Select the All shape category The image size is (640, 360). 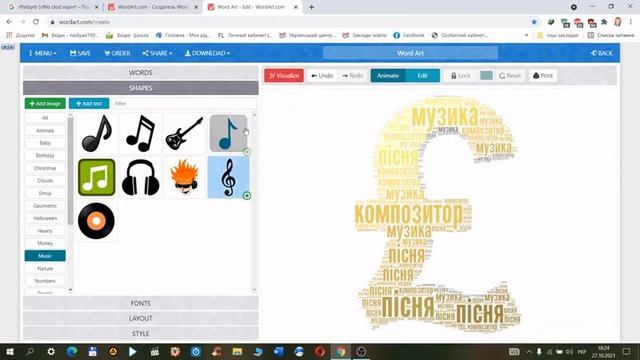45,118
